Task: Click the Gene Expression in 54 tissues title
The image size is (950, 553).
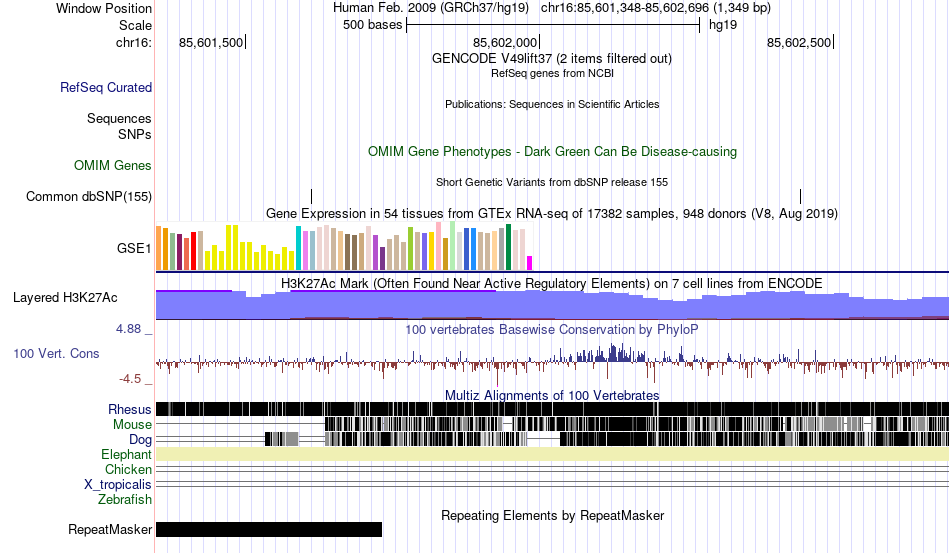Action: coord(552,214)
